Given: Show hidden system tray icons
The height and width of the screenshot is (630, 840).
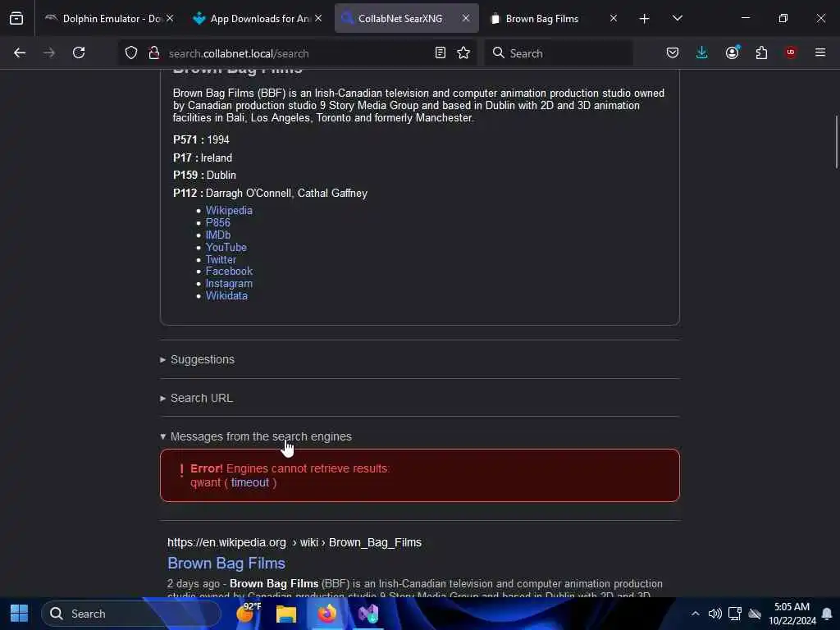Looking at the screenshot, I should (696, 614).
